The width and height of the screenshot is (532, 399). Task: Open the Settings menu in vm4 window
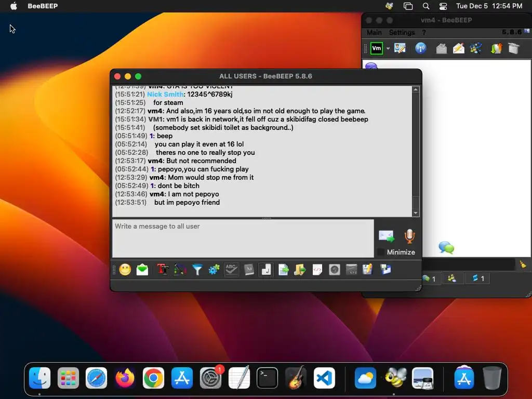(x=402, y=33)
